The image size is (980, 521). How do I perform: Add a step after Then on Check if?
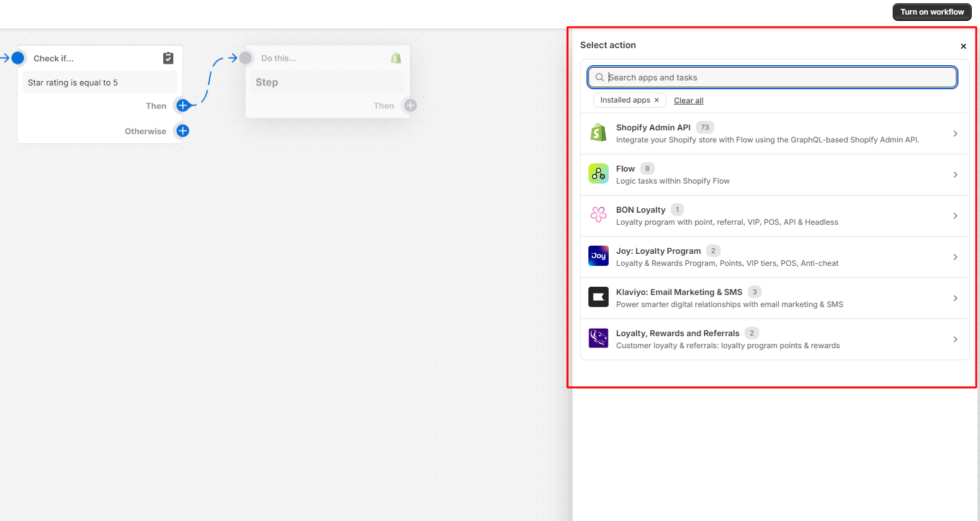click(x=183, y=106)
